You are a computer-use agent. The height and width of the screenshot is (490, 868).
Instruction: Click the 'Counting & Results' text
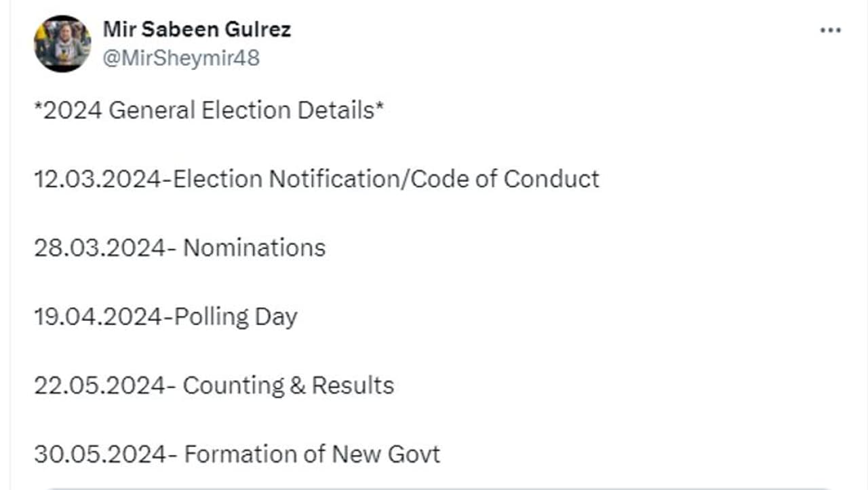point(288,385)
